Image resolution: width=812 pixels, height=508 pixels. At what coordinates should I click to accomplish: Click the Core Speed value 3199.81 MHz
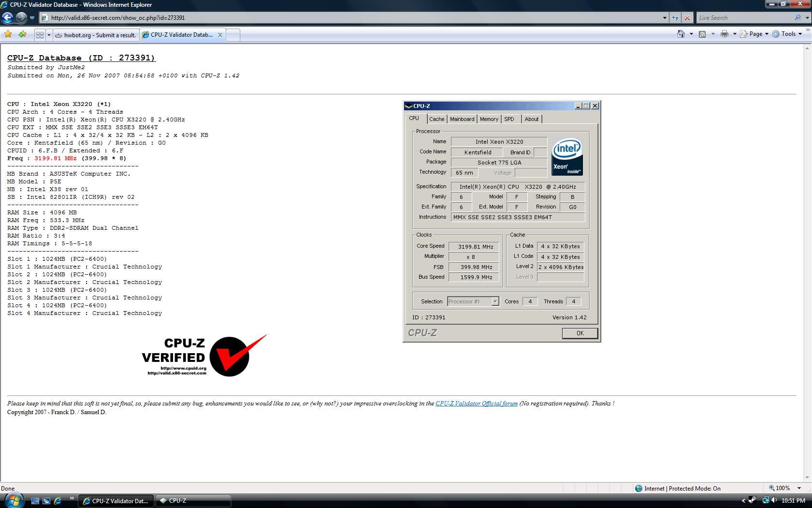[x=474, y=247]
